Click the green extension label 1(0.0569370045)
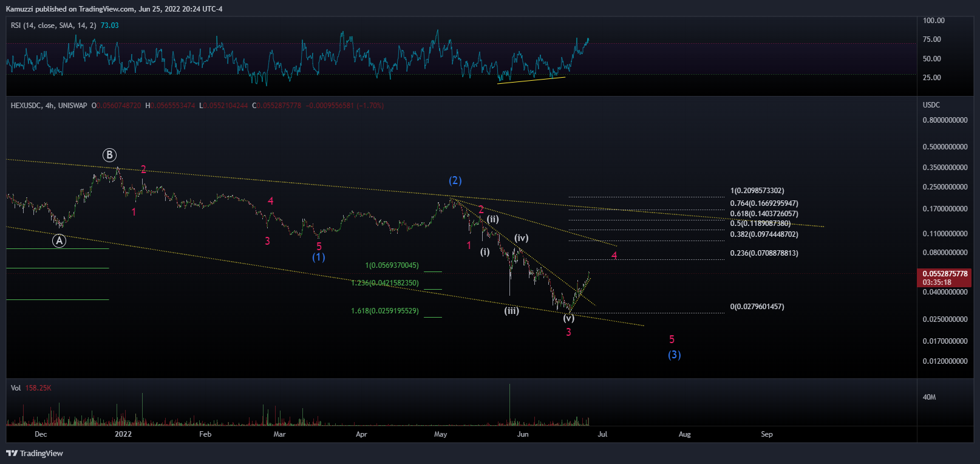Viewport: 980px width, 464px height. tap(392, 265)
